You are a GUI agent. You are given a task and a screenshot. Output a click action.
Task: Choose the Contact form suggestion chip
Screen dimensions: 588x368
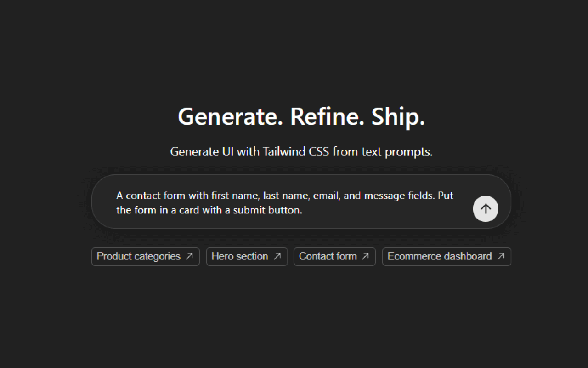(334, 256)
